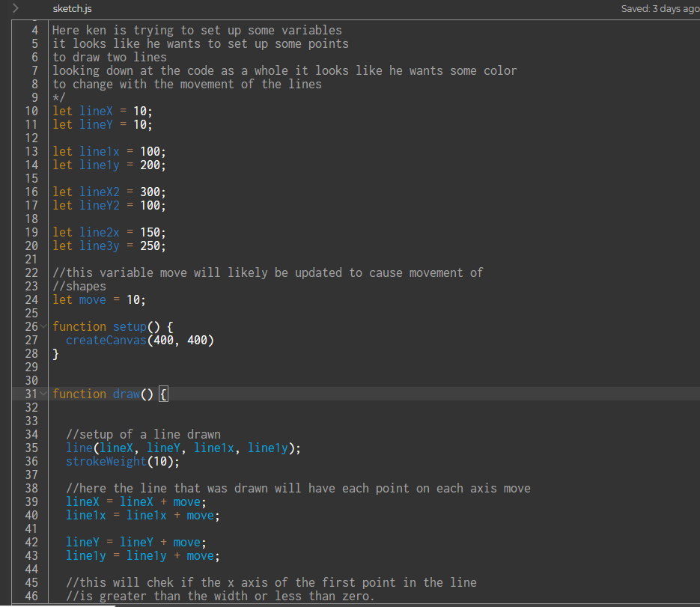This screenshot has width=700, height=607.
Task: Select the sketch.js file tab
Action: click(x=73, y=9)
